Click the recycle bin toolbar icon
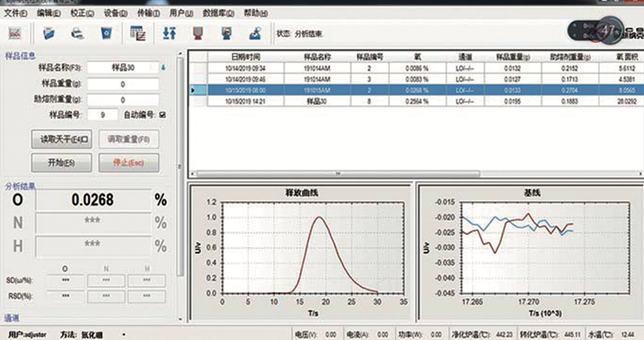 click(106, 33)
